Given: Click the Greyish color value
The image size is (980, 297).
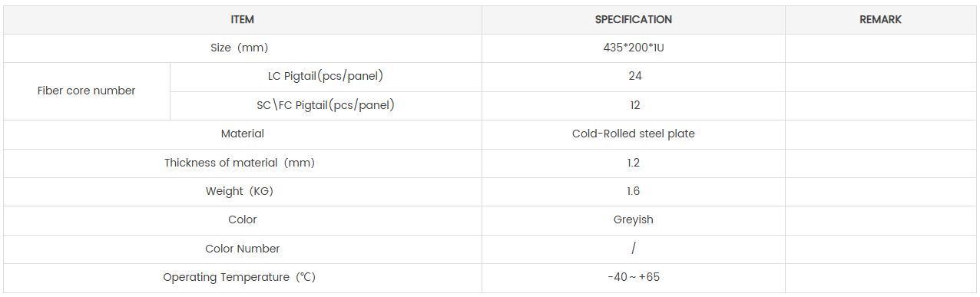Looking at the screenshot, I should pos(634,219).
